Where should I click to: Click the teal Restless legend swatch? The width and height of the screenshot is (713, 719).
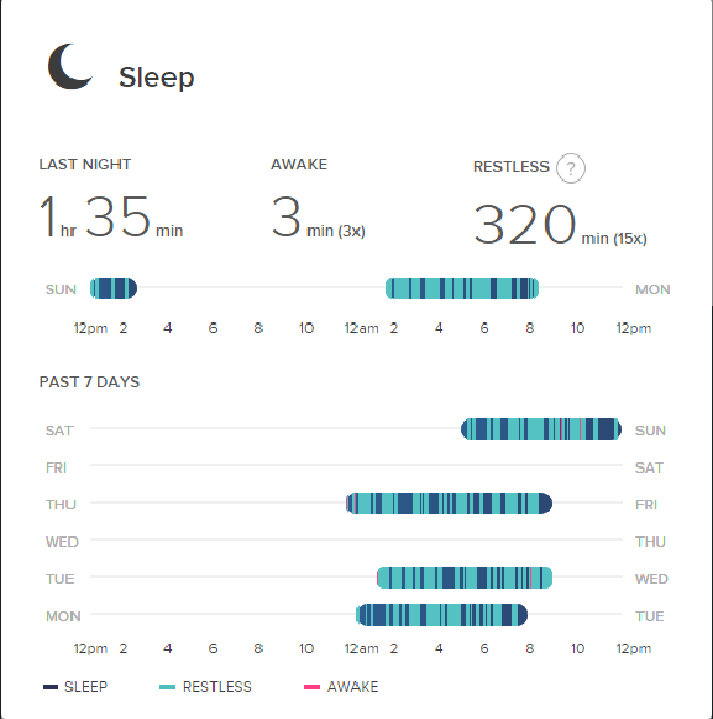(167, 687)
